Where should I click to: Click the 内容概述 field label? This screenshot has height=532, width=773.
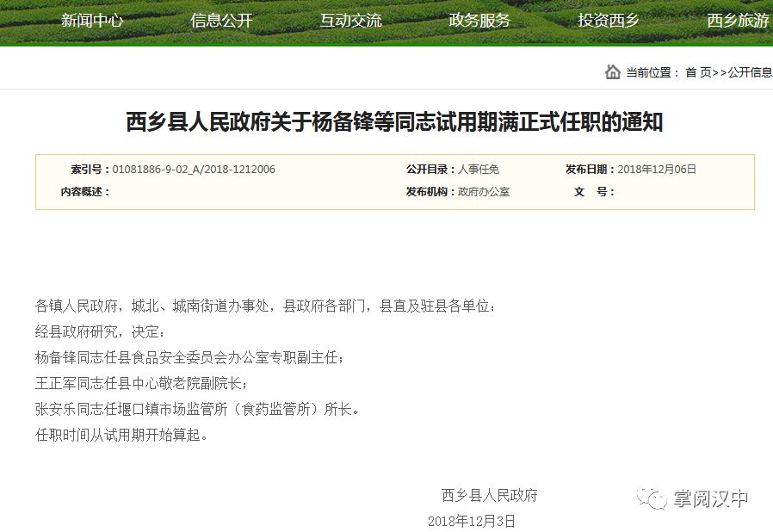(x=84, y=192)
